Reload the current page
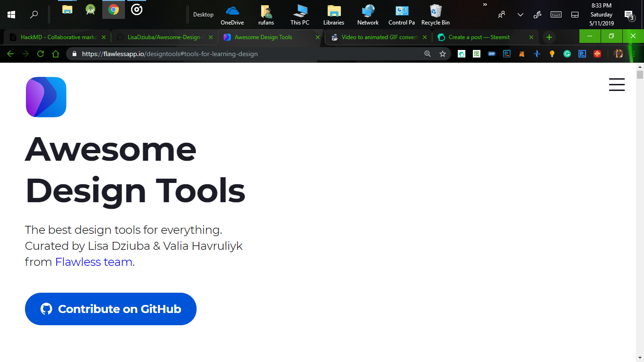 click(41, 54)
